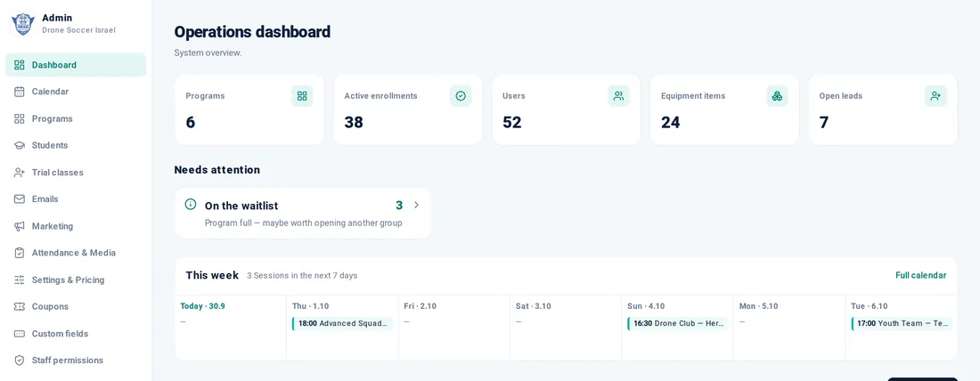The image size is (980, 381).
Task: Click the Needs attention heading
Action: click(x=216, y=170)
